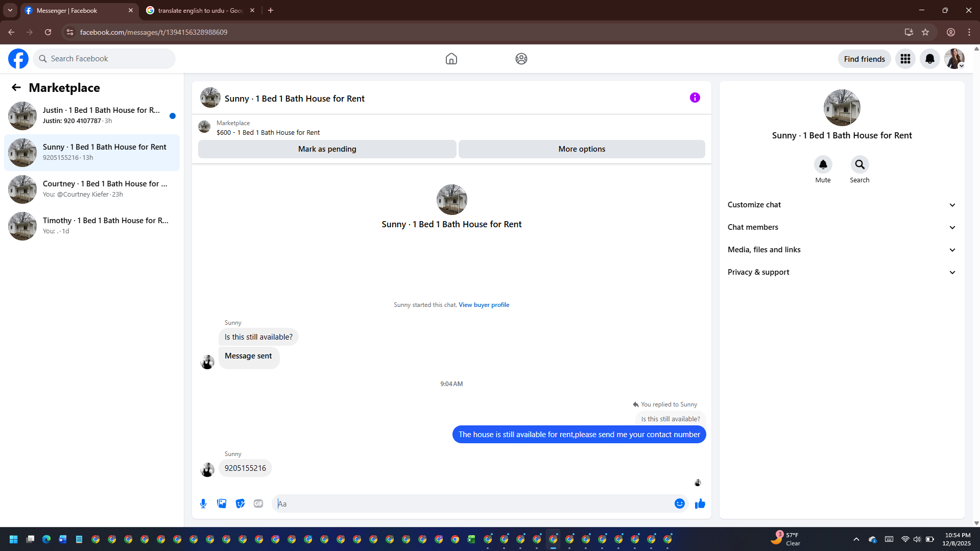Screen dimensions: 980x551
Task: Open Wi-Fi network settings in tray
Action: click(x=905, y=539)
